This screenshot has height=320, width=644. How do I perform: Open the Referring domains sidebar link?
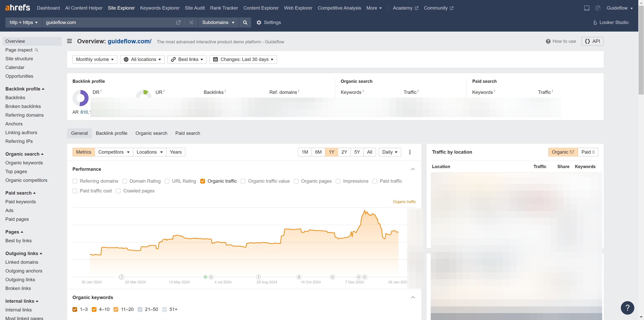[x=24, y=115]
